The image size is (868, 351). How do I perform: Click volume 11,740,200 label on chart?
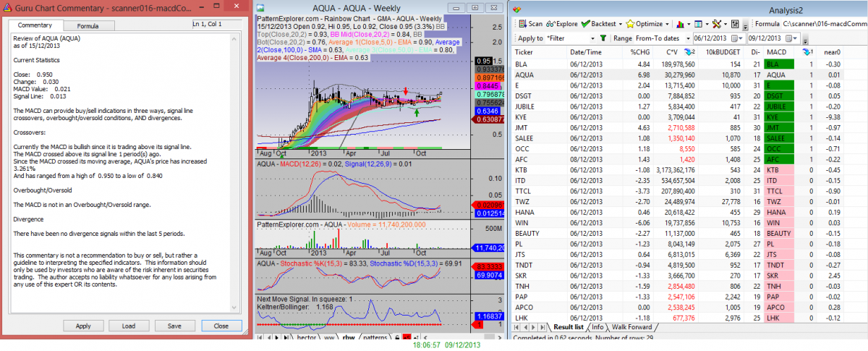(488, 248)
